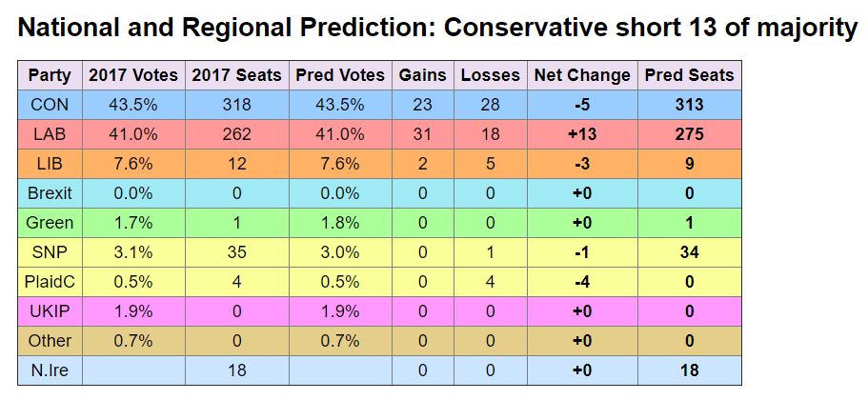Click the N.Ire row label

(x=50, y=370)
